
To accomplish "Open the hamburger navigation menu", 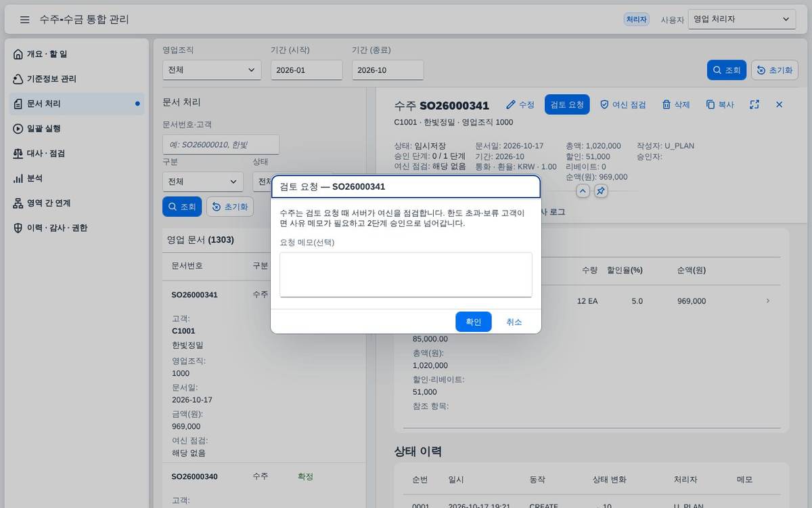I will tap(25, 20).
